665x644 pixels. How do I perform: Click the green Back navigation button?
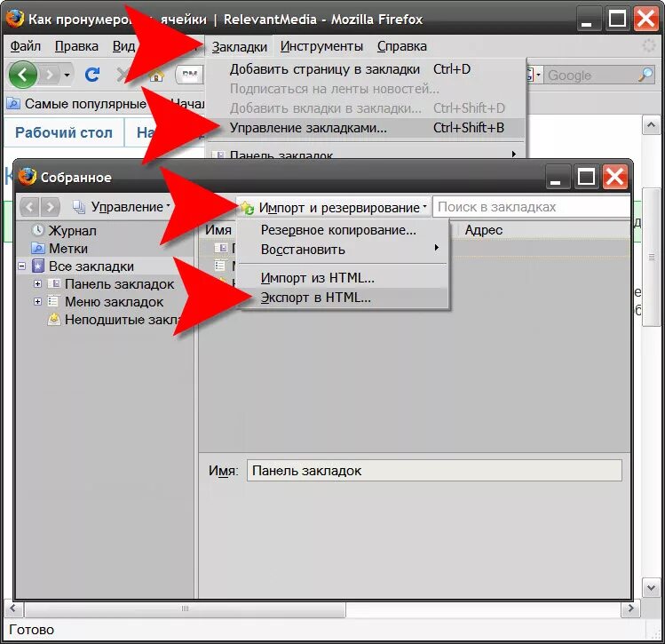22,76
